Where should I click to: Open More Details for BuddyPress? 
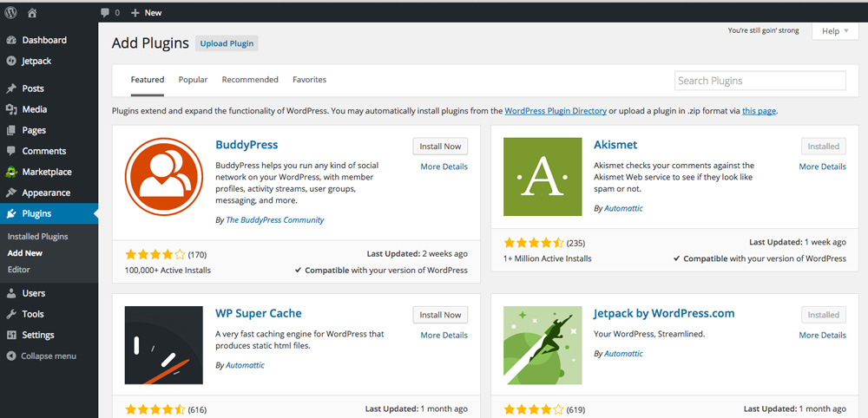[x=444, y=167]
